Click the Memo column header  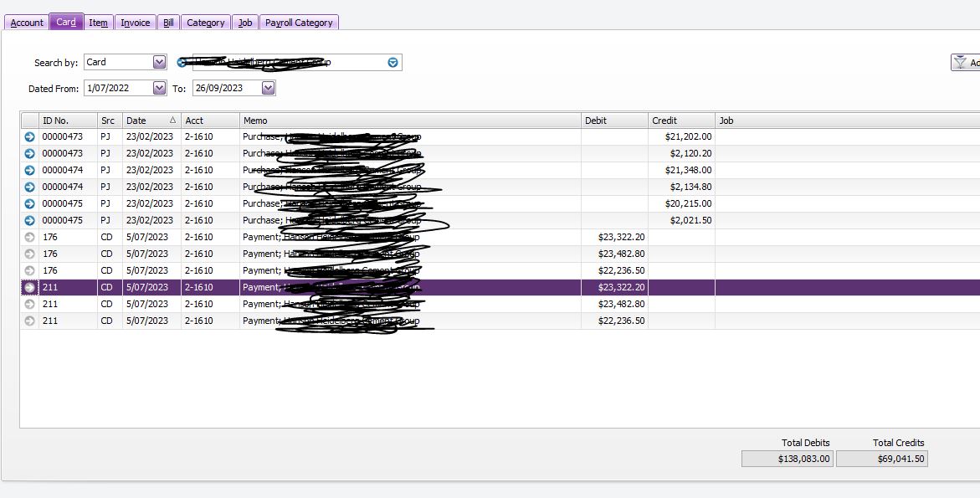point(411,121)
